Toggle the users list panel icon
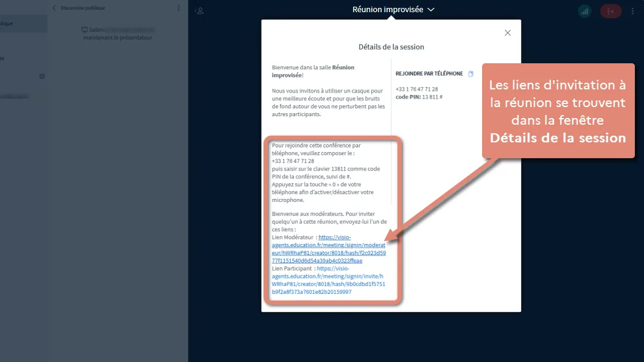This screenshot has width=644, height=362. click(200, 11)
